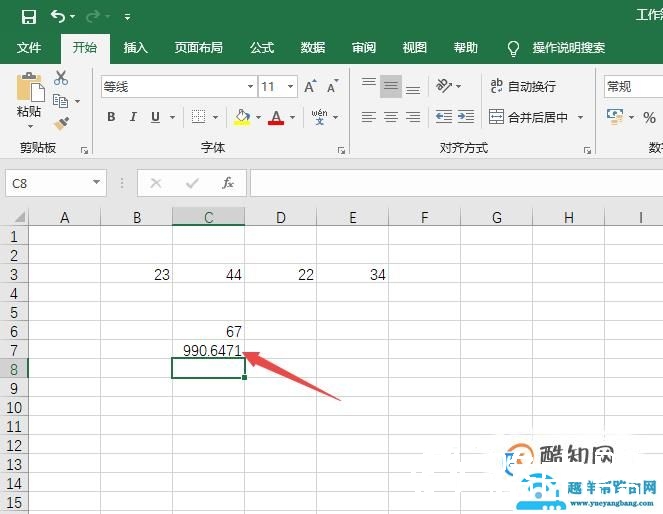Toggle bold formatting
The width and height of the screenshot is (663, 514).
[x=111, y=117]
